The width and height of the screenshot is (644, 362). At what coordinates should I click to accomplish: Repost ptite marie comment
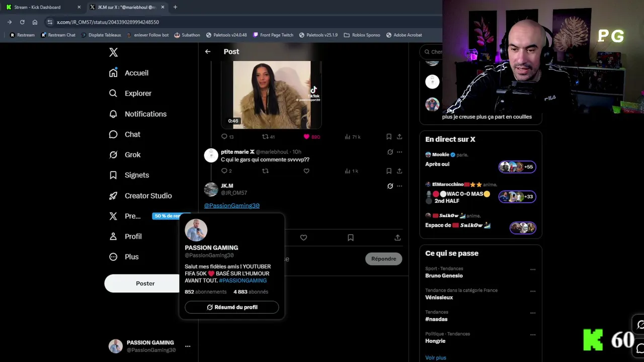tap(265, 171)
